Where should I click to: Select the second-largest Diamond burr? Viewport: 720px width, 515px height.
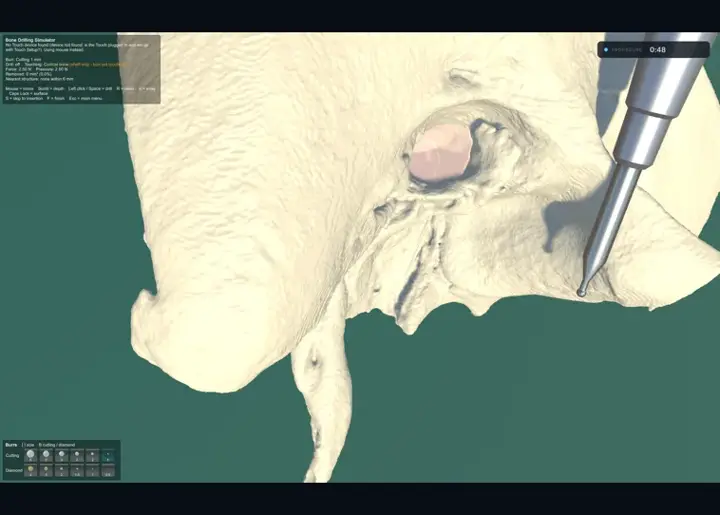click(x=46, y=470)
